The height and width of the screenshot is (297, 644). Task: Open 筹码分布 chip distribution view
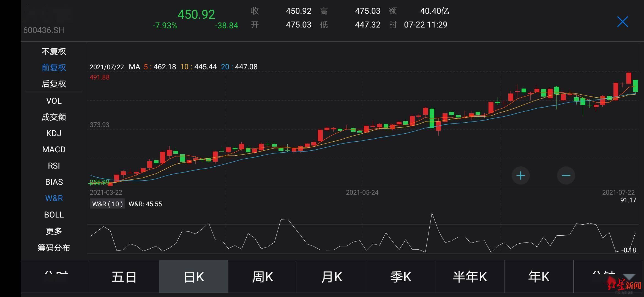click(54, 248)
